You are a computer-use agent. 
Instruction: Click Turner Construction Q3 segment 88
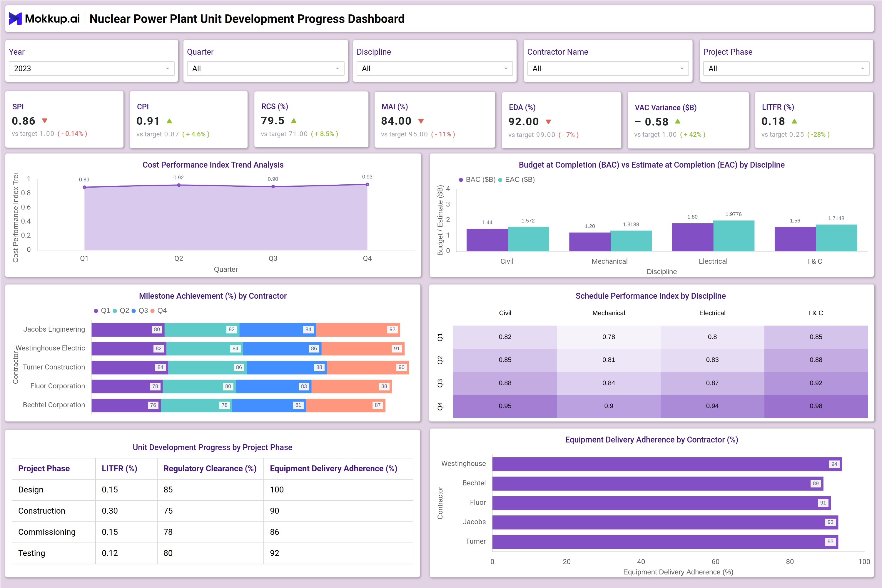287,367
